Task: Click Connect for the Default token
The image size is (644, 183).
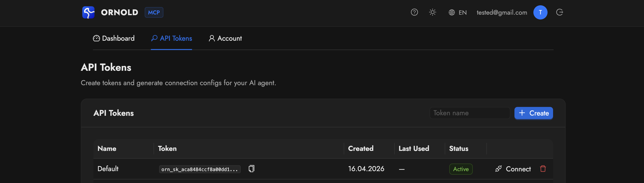Action: click(513, 169)
